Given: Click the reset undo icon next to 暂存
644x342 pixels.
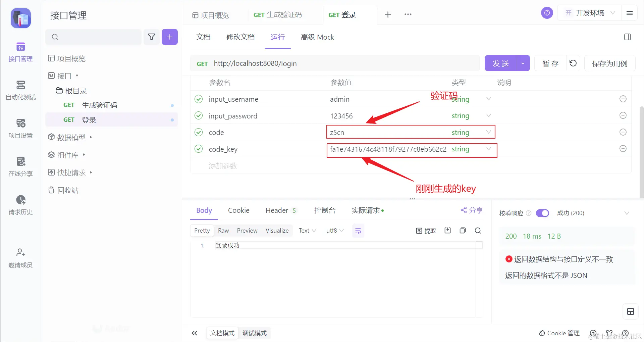Looking at the screenshot, I should click(x=573, y=63).
